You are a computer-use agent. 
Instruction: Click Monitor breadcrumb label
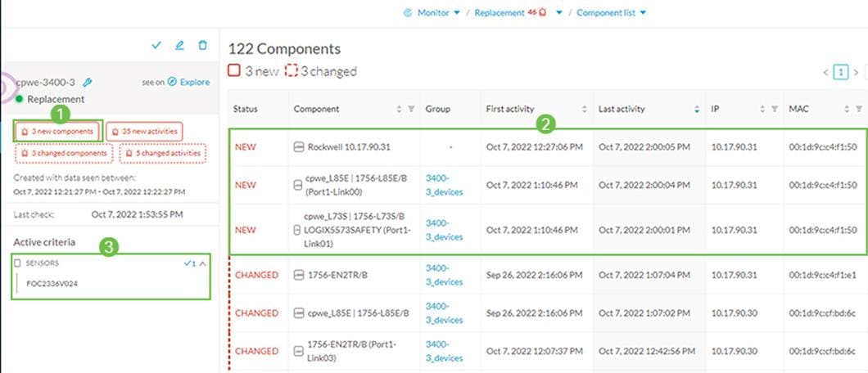433,13
